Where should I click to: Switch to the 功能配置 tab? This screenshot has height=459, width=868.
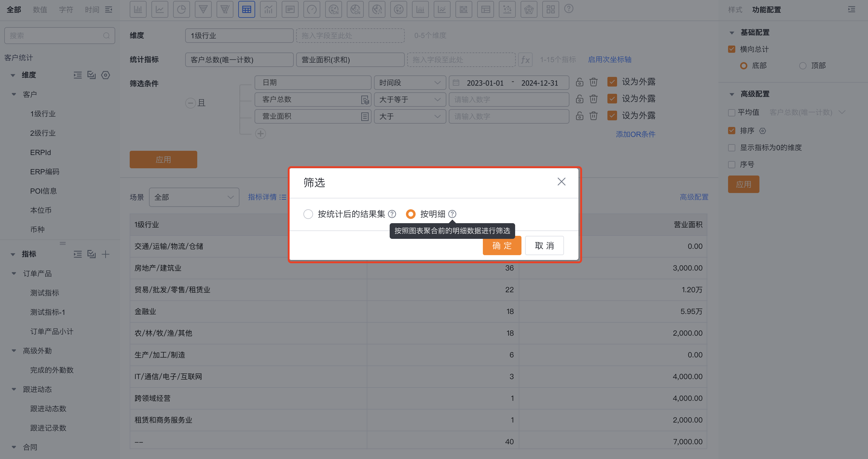[x=766, y=9]
